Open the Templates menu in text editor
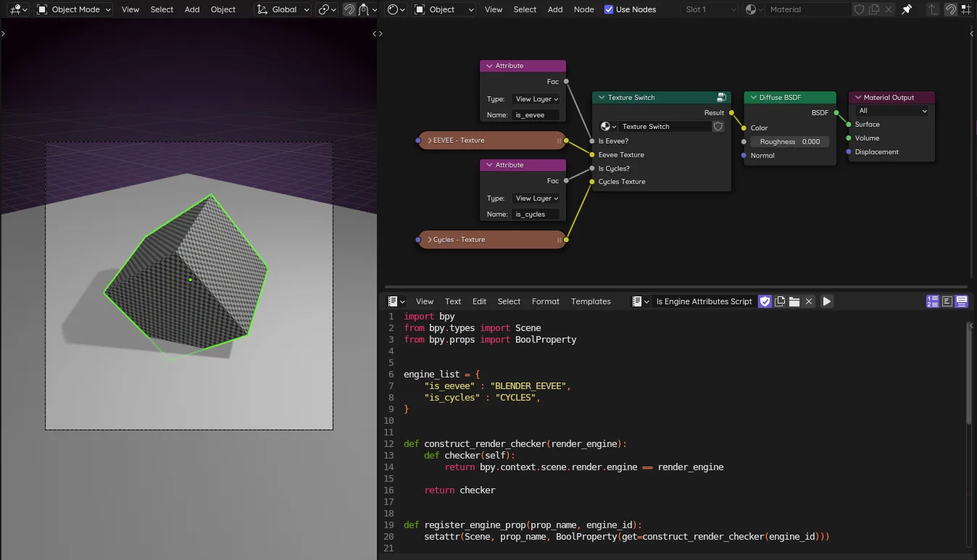 [x=590, y=301]
